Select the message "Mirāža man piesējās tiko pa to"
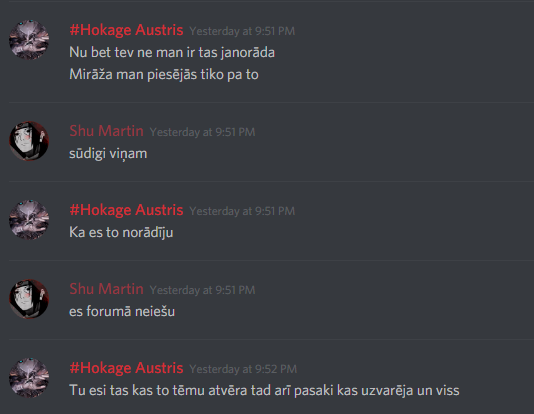Viewport: 534px width, 414px height. [x=164, y=75]
